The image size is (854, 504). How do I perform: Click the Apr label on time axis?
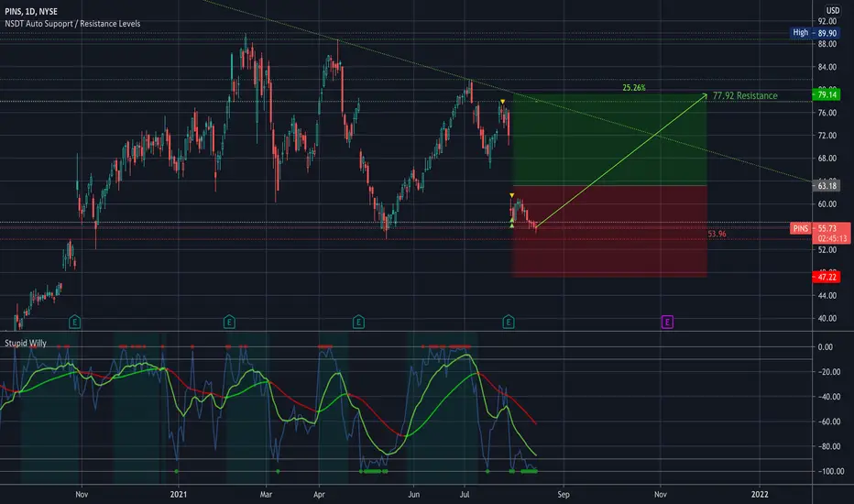pos(319,494)
